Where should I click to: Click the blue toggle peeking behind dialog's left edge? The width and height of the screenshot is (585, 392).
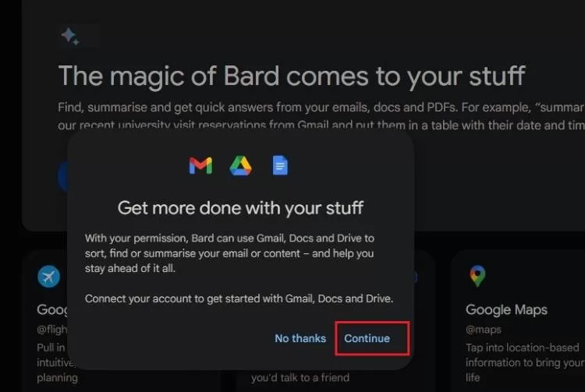[62, 176]
